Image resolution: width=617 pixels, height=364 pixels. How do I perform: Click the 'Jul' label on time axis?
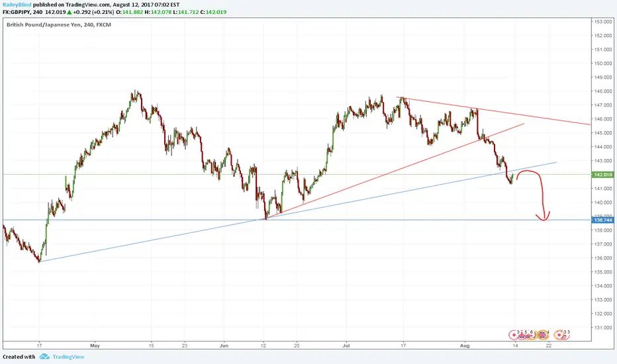click(x=346, y=345)
